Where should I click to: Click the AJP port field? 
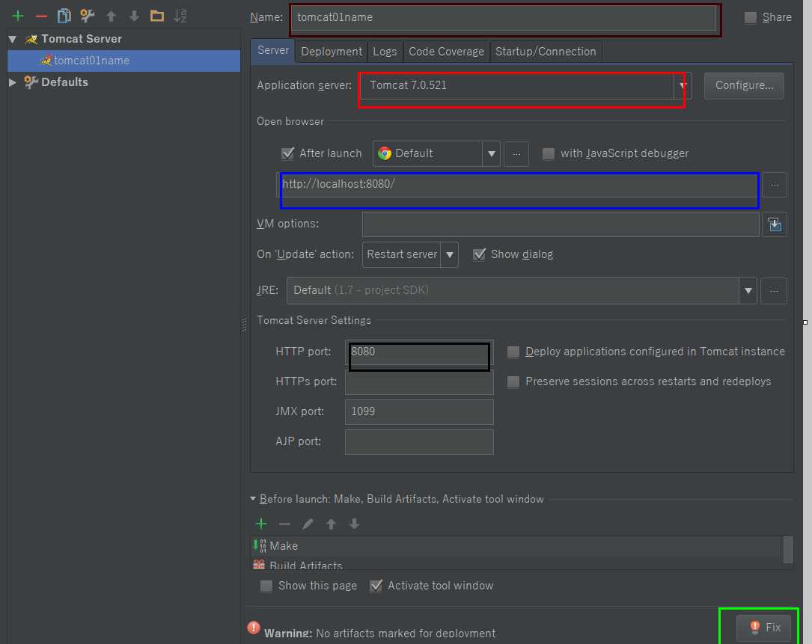[x=419, y=442]
